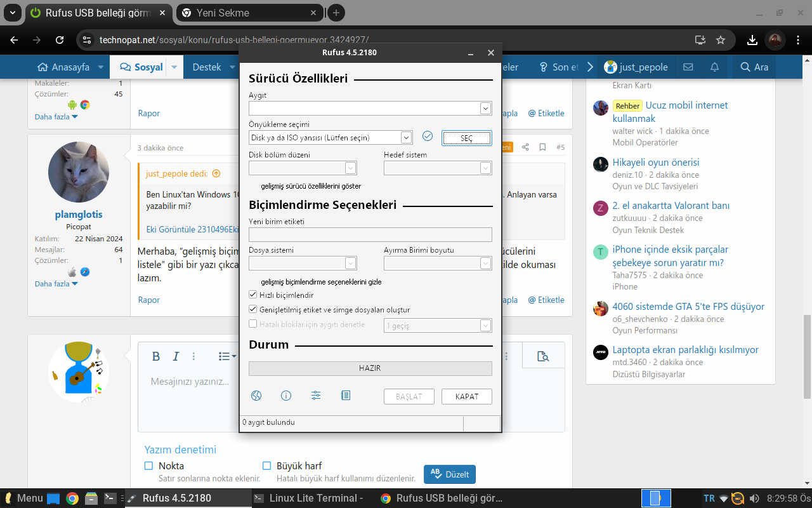The image size is (812, 508).
Task: Open the file manager taskbar launcher
Action: (91, 498)
